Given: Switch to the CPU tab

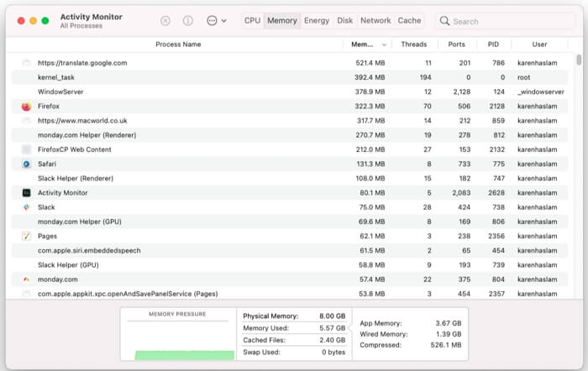Looking at the screenshot, I should click(x=252, y=21).
